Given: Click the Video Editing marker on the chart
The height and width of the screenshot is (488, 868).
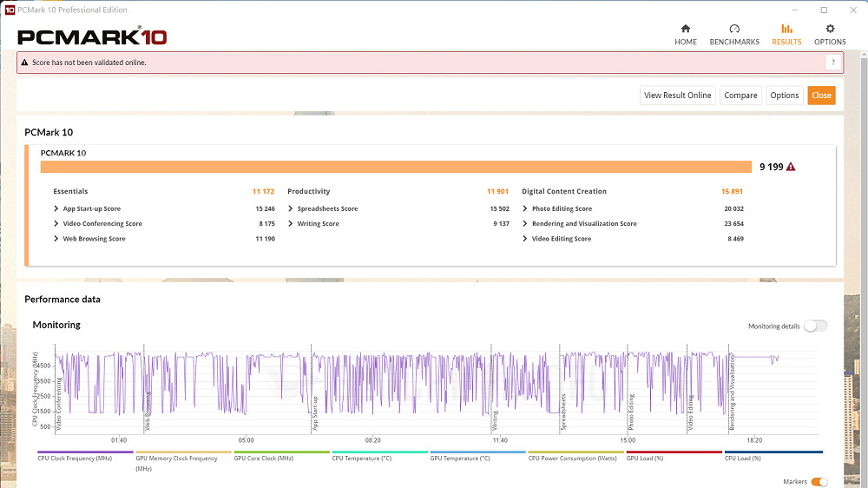Looking at the screenshot, I should pyautogui.click(x=691, y=412).
